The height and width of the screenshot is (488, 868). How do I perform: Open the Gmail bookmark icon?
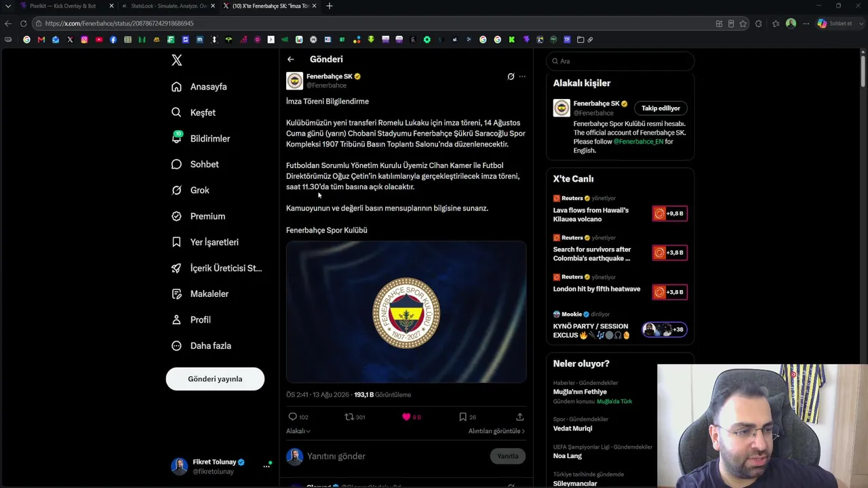[41, 40]
